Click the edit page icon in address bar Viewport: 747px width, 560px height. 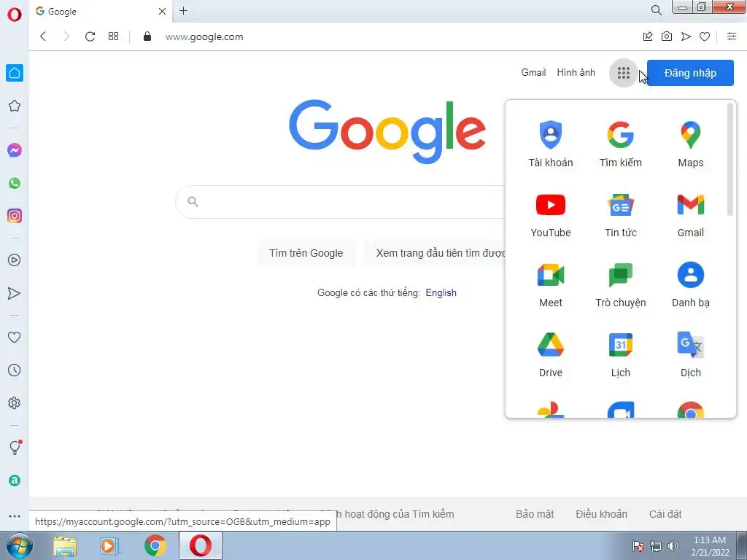[x=648, y=36]
